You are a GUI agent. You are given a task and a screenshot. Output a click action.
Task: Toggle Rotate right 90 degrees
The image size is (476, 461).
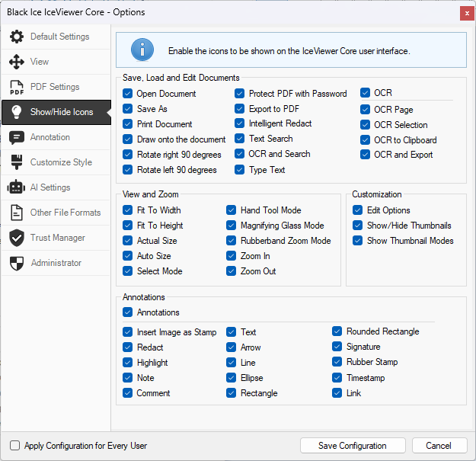tap(127, 154)
